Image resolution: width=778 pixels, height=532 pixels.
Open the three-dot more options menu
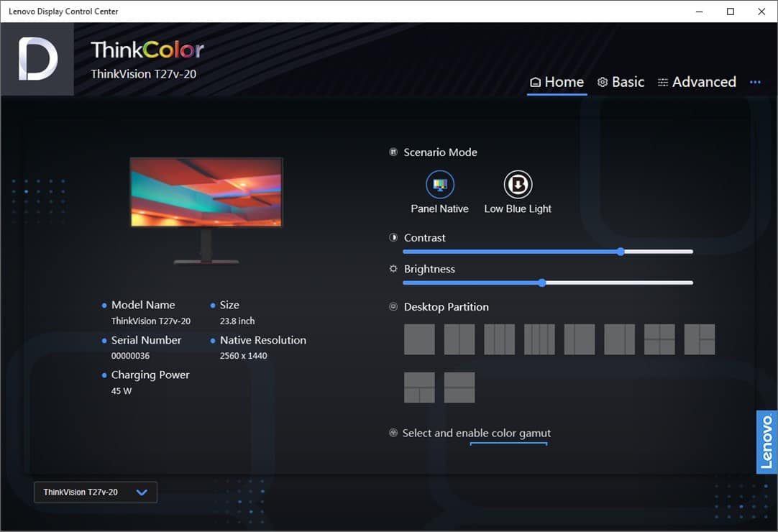(x=755, y=82)
